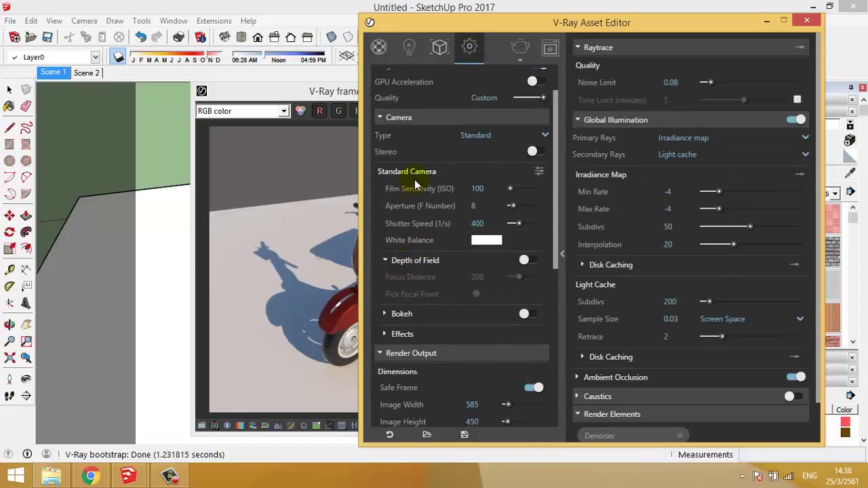The width and height of the screenshot is (868, 488).
Task: Expand the Effects section
Action: pyautogui.click(x=384, y=334)
